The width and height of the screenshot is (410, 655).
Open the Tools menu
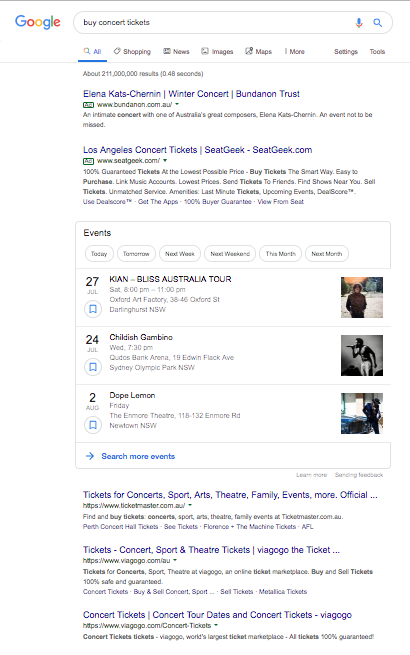point(377,51)
